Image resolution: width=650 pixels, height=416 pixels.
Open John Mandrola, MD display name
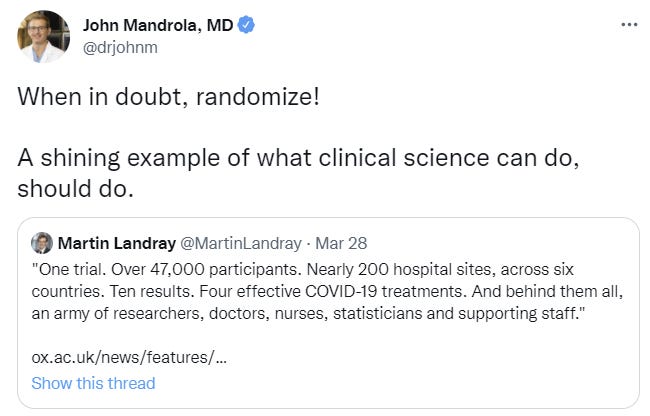158,25
